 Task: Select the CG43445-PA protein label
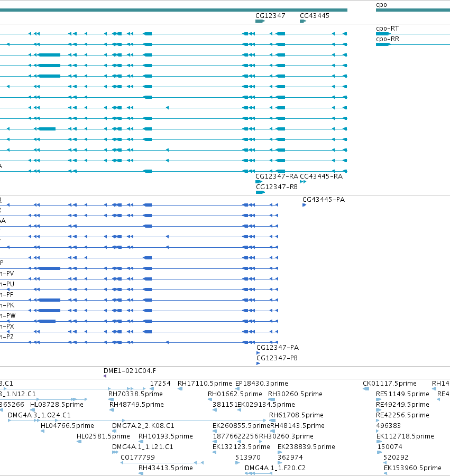coord(324,200)
